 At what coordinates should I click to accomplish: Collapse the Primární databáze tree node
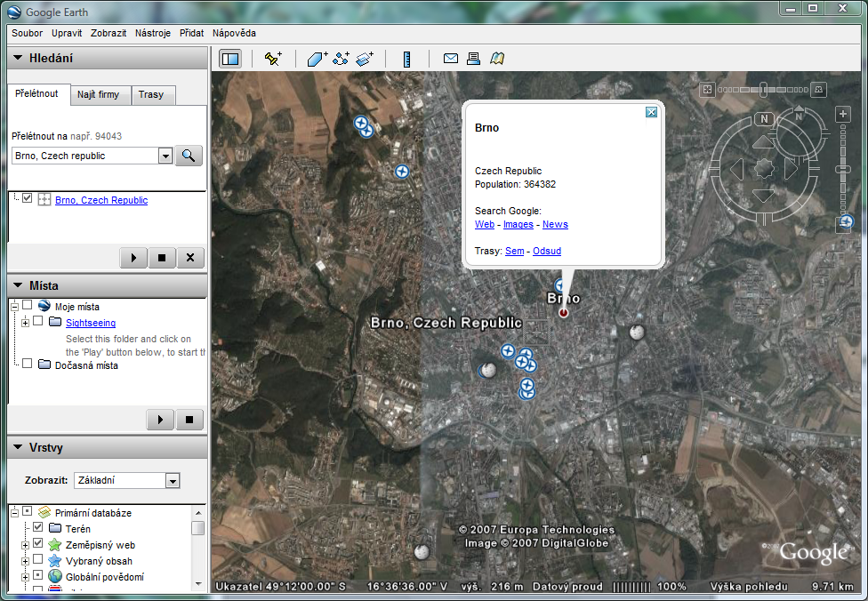coord(14,513)
